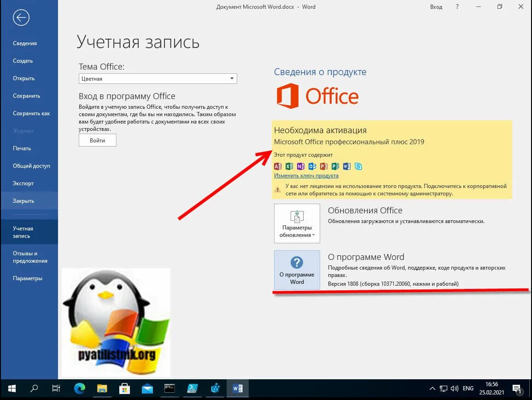Click the warning triangle next to license message
Screen dimensions: 532x400
tap(277, 190)
